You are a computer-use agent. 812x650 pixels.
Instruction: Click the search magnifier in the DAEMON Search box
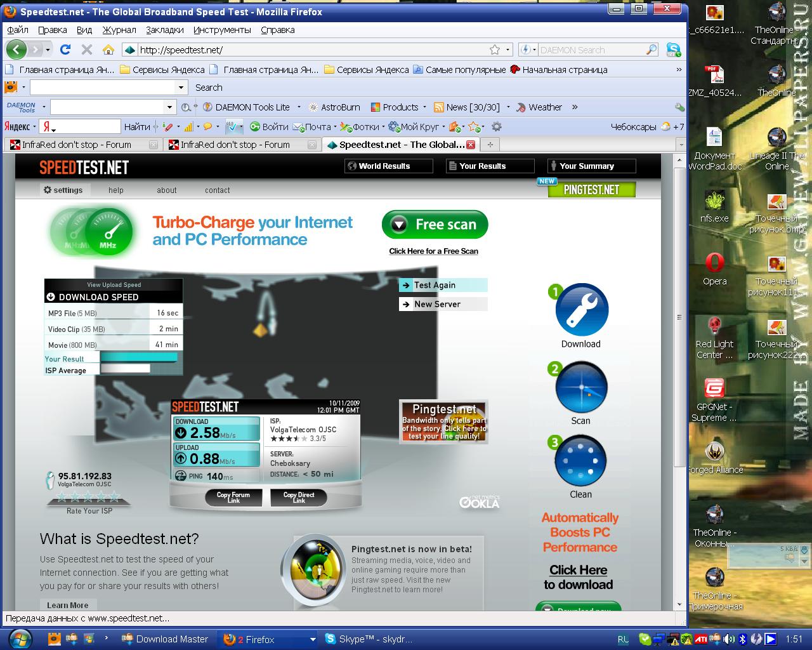pos(652,50)
